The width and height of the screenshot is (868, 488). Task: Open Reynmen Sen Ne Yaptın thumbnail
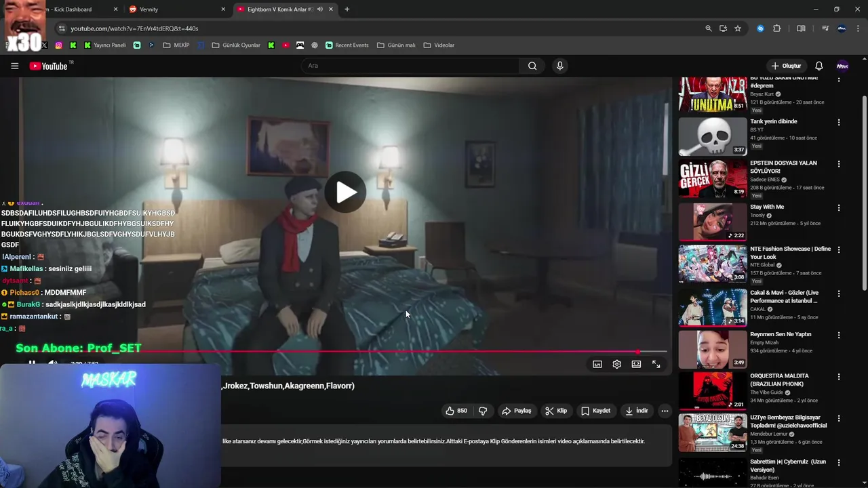click(713, 349)
